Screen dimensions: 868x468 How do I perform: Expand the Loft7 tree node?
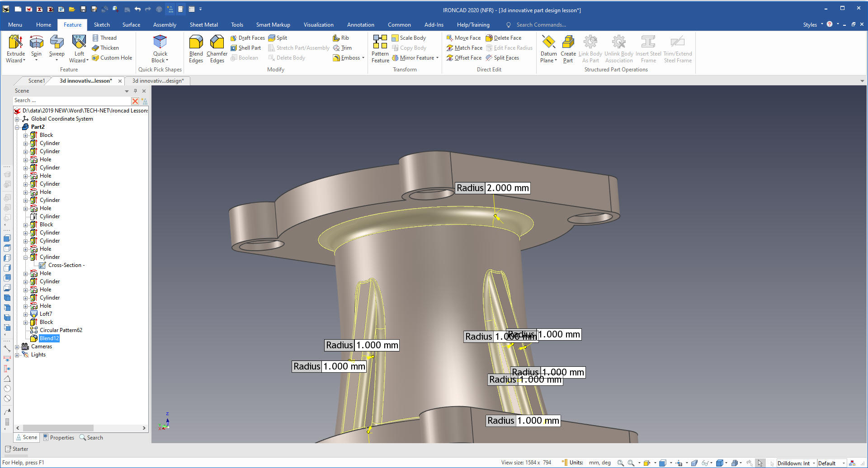26,314
